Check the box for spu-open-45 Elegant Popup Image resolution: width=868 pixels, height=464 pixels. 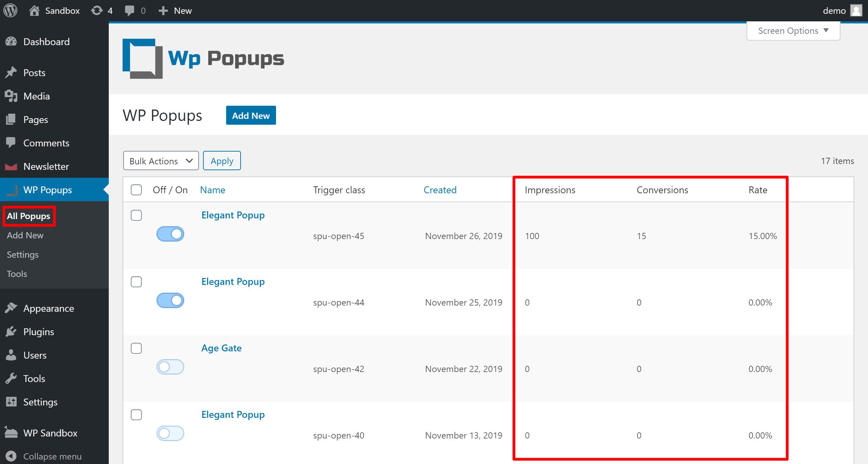click(x=136, y=215)
